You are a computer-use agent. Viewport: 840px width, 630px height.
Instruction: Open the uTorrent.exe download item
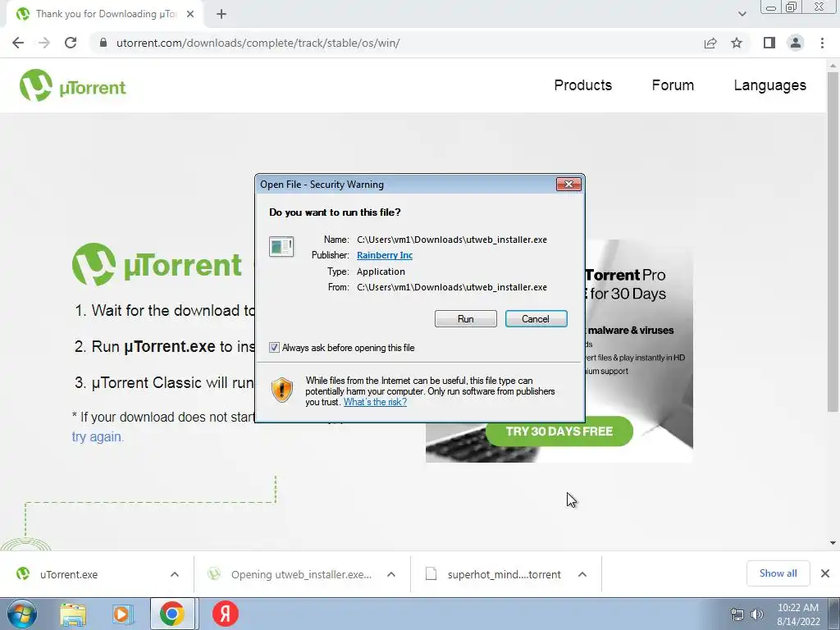click(69, 574)
